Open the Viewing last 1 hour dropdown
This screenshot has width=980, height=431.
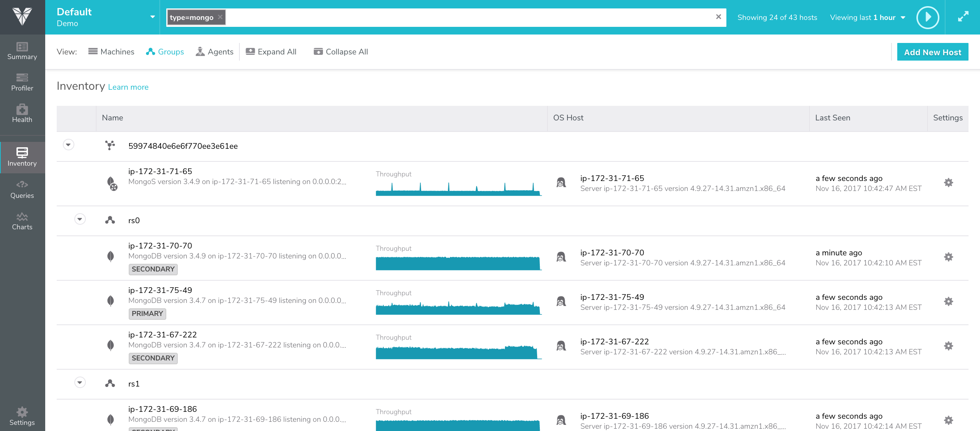tap(867, 18)
